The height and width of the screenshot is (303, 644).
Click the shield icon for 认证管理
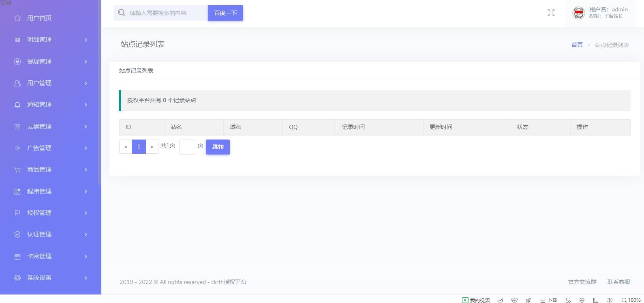17,234
